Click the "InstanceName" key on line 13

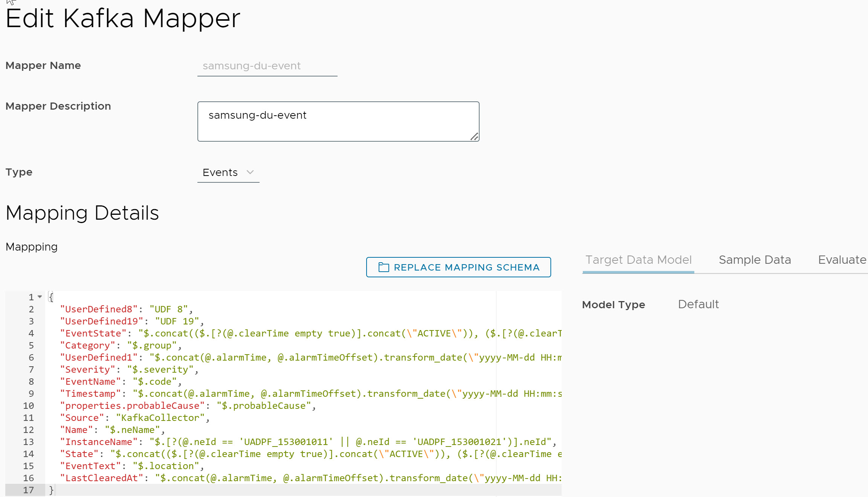click(99, 442)
